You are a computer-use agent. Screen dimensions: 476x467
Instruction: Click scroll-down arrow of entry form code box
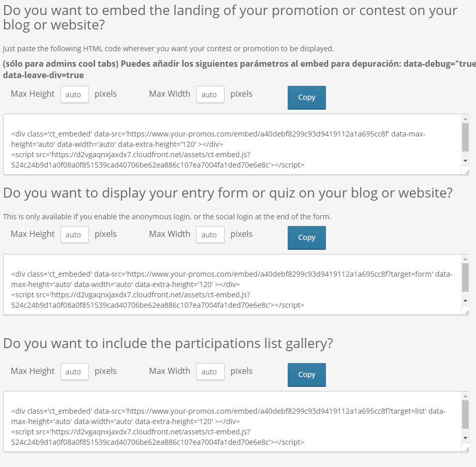[465, 301]
